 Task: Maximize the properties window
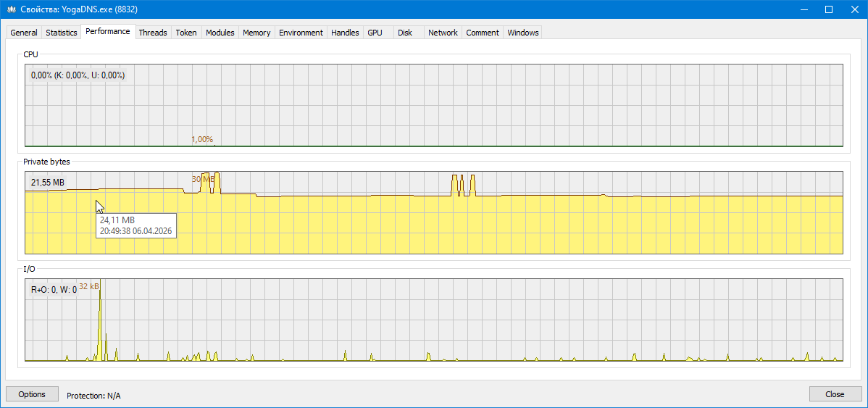(x=829, y=9)
